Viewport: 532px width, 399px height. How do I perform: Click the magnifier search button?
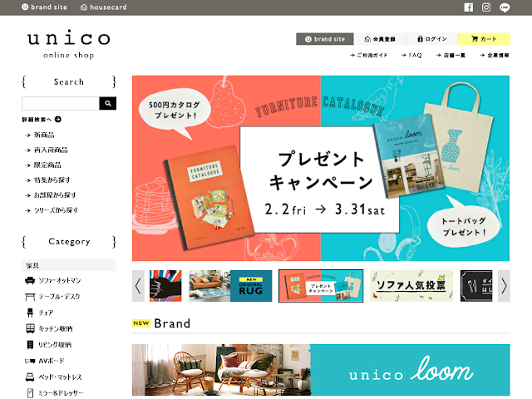[108, 103]
